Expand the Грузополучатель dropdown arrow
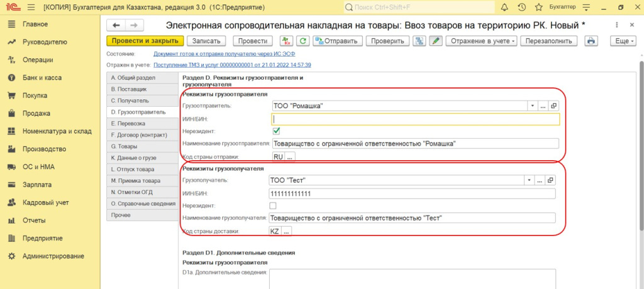The image size is (644, 289). [530, 180]
